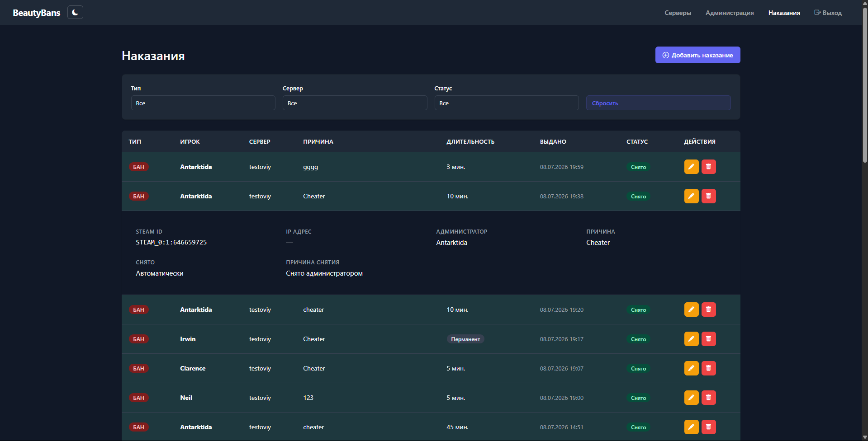This screenshot has width=868, height=441.
Task: Open the Тип filter dropdown
Action: [203, 103]
